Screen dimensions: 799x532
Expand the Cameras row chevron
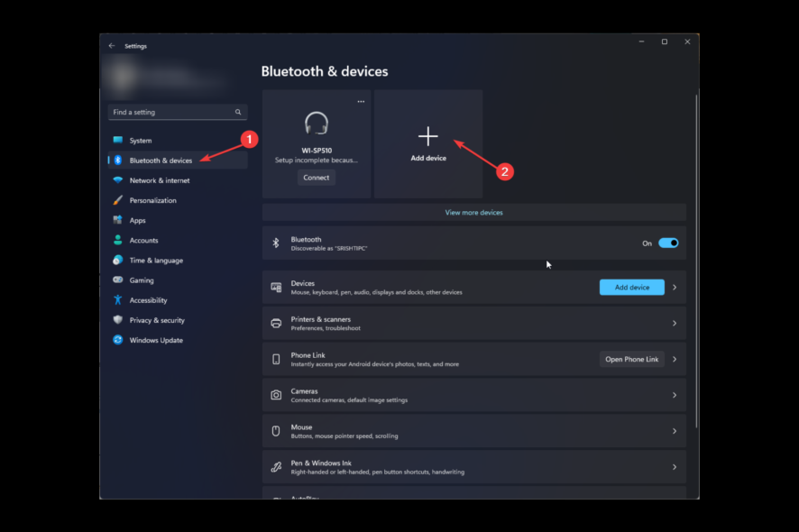(675, 395)
